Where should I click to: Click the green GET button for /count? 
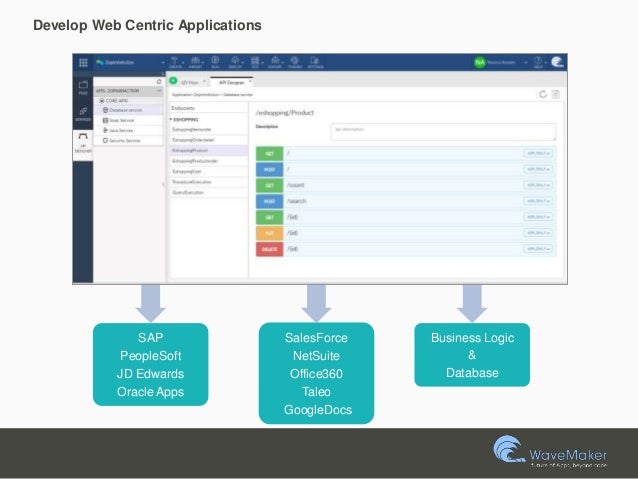[x=269, y=185]
